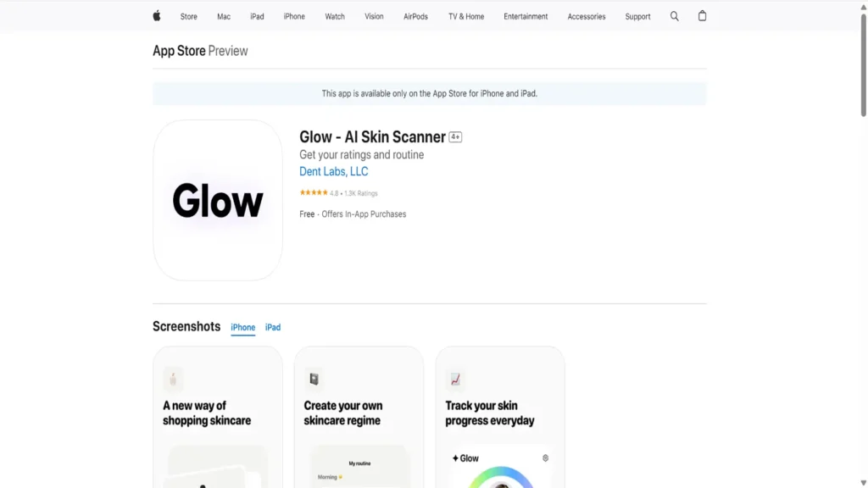868x488 pixels.
Task: Open the iPad navigation menu
Action: pos(257,17)
